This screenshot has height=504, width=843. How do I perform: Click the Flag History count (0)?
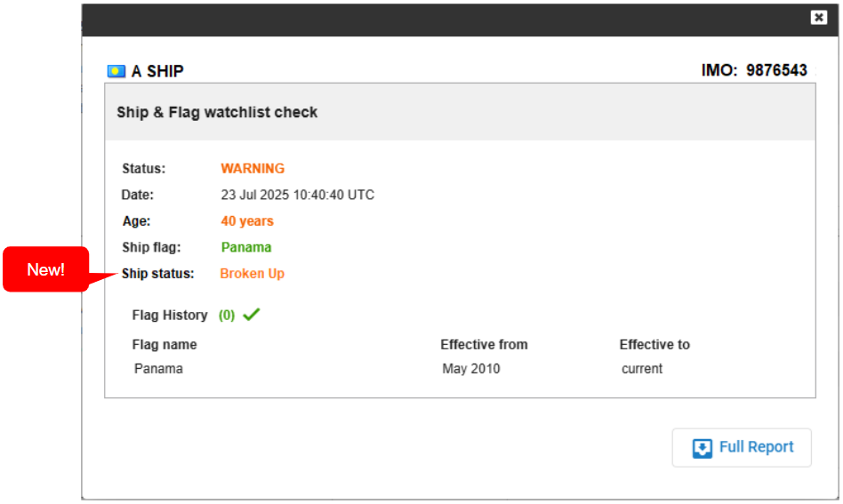(x=227, y=316)
